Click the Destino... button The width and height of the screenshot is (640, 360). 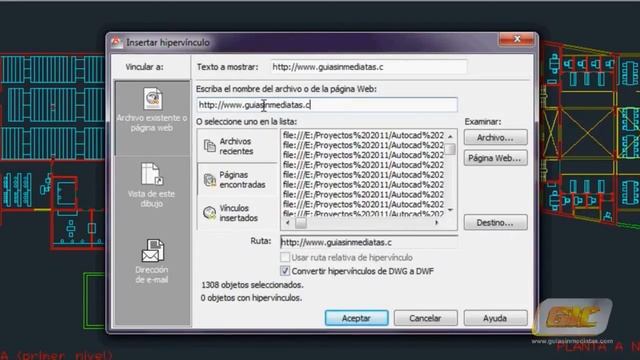(496, 222)
